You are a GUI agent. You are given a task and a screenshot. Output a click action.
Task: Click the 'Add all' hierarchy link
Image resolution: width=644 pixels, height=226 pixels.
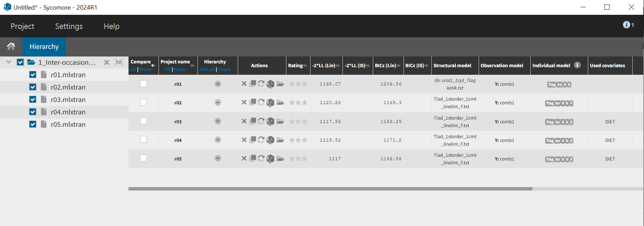pos(207,69)
